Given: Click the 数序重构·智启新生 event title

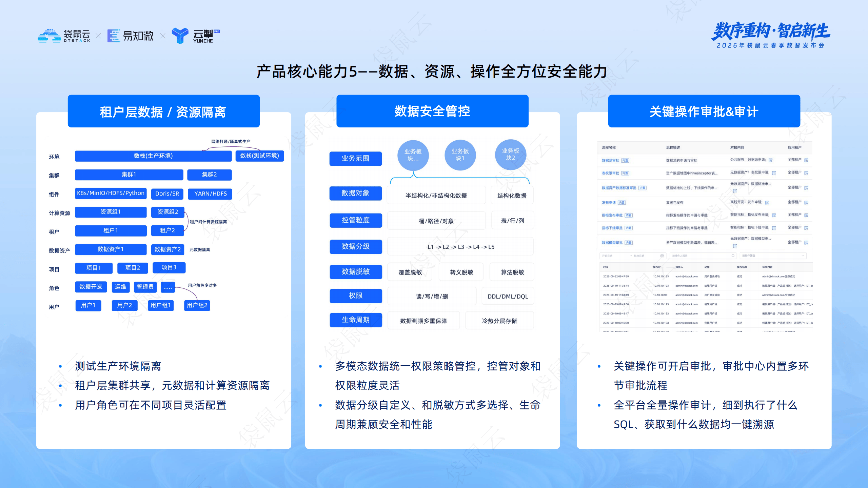Looking at the screenshot, I should coord(771,31).
